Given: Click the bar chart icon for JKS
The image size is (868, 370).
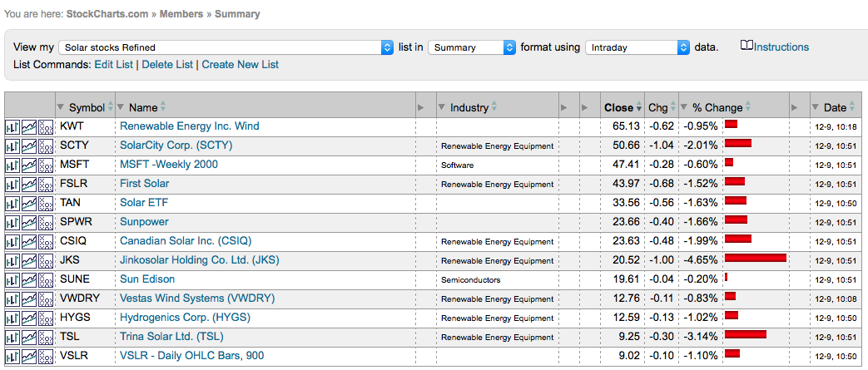Looking at the screenshot, I should tap(12, 260).
